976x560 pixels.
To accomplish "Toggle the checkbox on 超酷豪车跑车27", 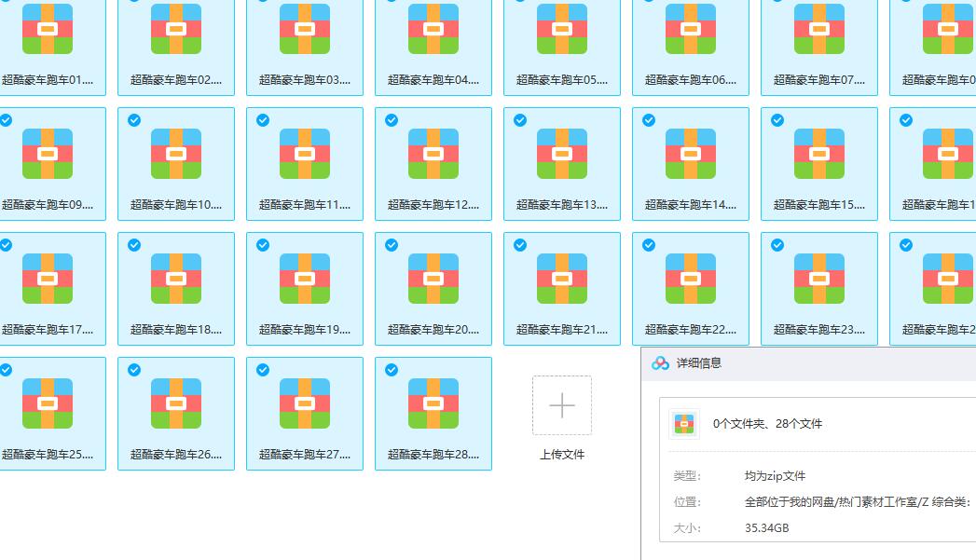I will (x=263, y=370).
